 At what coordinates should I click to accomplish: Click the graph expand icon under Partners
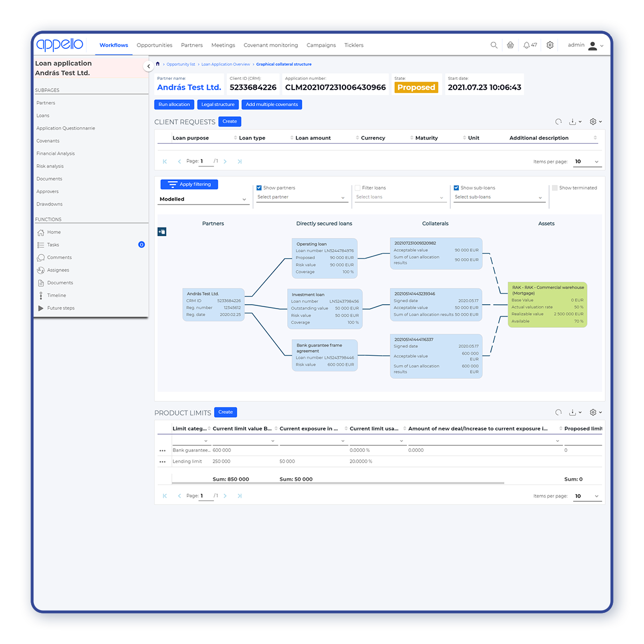(x=162, y=232)
